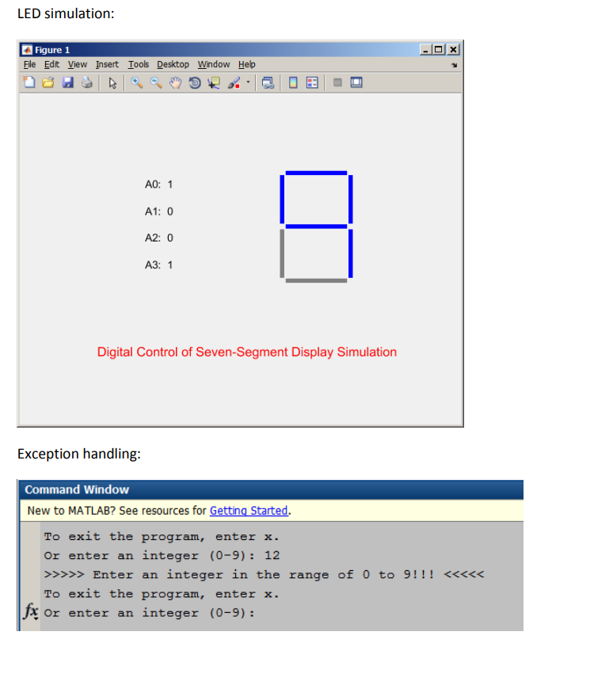Open the brush color dropdown arrow
This screenshot has width=594, height=700.
249,82
